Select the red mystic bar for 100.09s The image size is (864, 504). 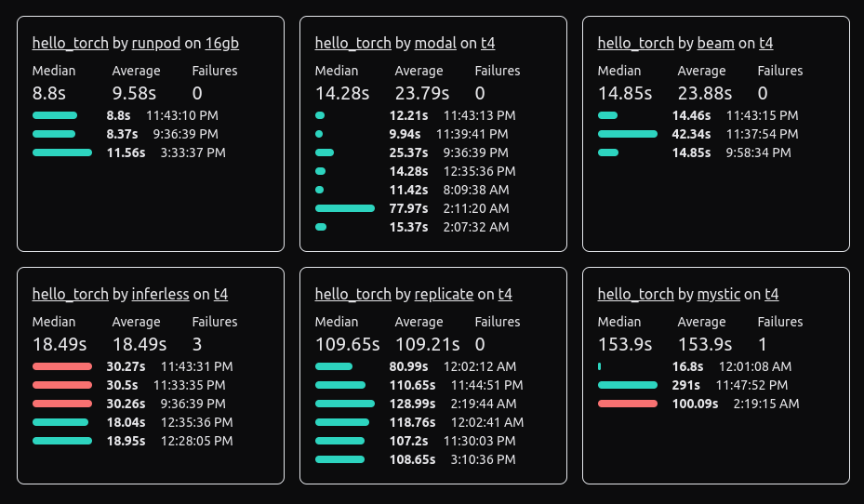628,404
